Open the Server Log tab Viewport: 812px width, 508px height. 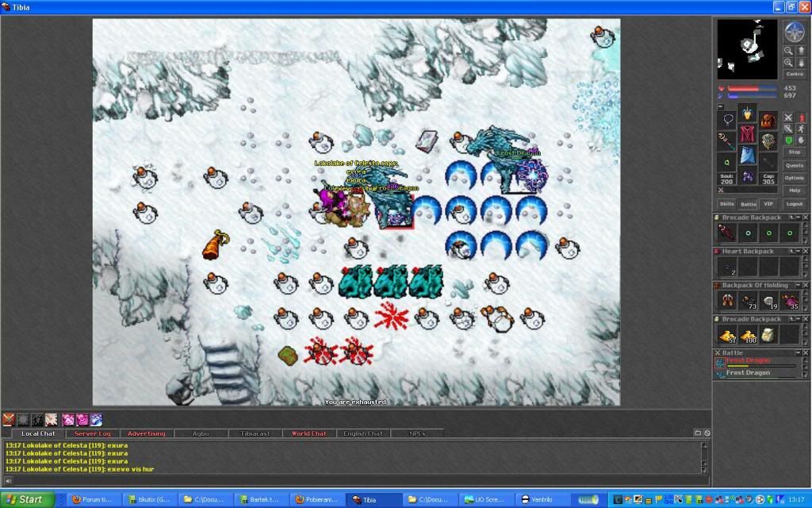[92, 433]
